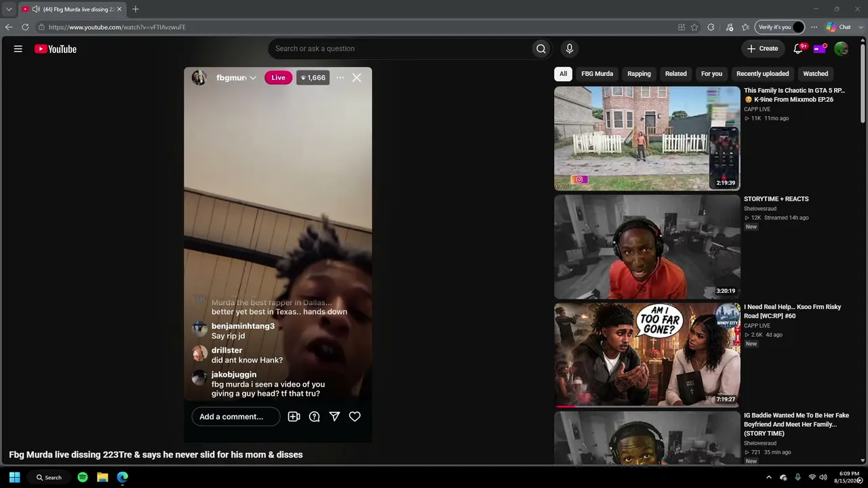868x488 pixels.
Task: View site information lock icon
Action: click(x=41, y=27)
